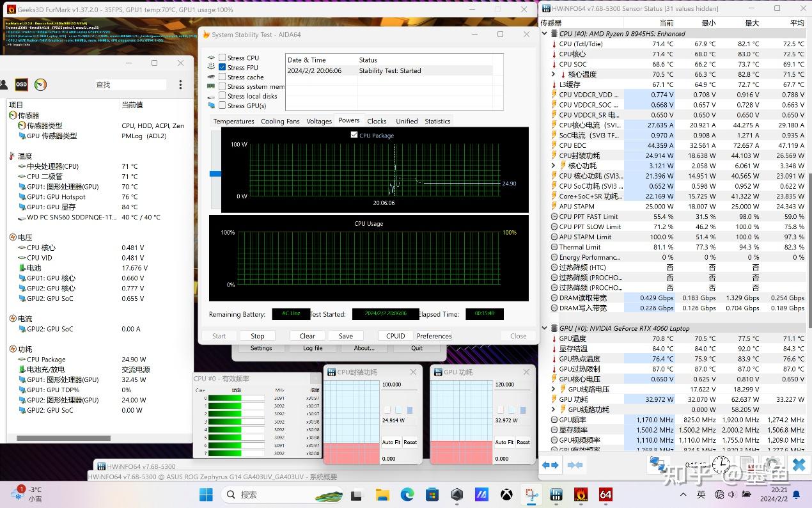Open the three-dot menu in AIDA64 toolbar

(180, 84)
